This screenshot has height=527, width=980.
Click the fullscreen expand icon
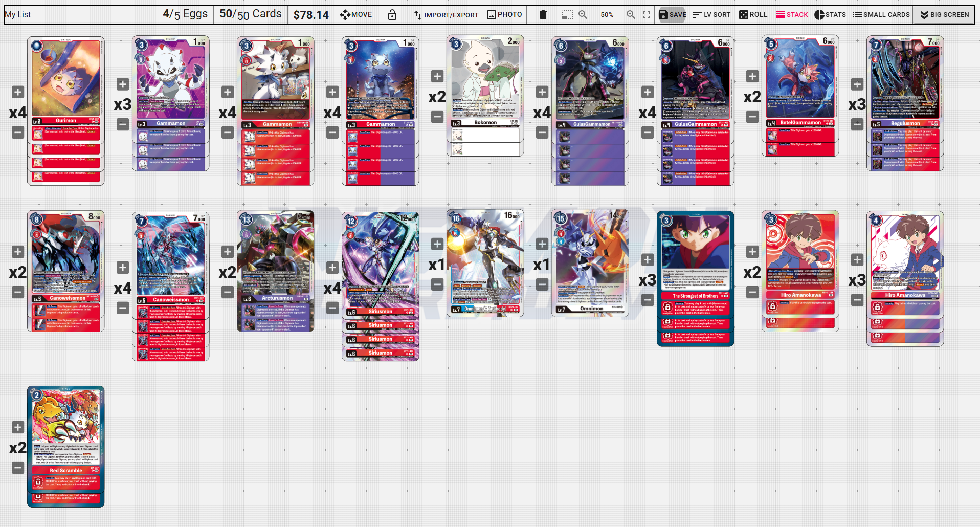pyautogui.click(x=647, y=15)
